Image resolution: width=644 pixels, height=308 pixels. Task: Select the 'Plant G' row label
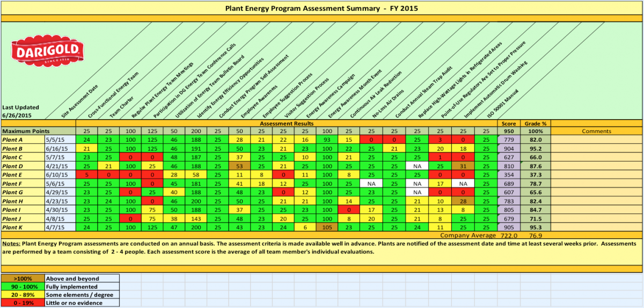[x=22, y=192]
